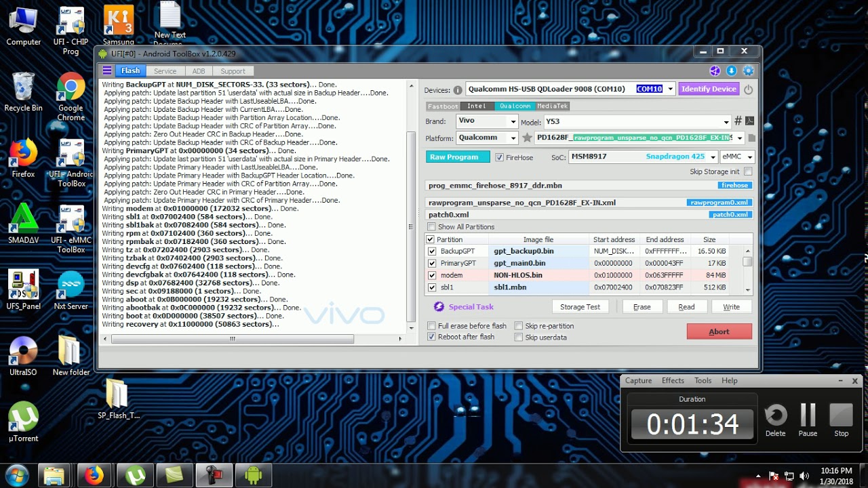
Task: Select the Intel mode tab
Action: 477,106
